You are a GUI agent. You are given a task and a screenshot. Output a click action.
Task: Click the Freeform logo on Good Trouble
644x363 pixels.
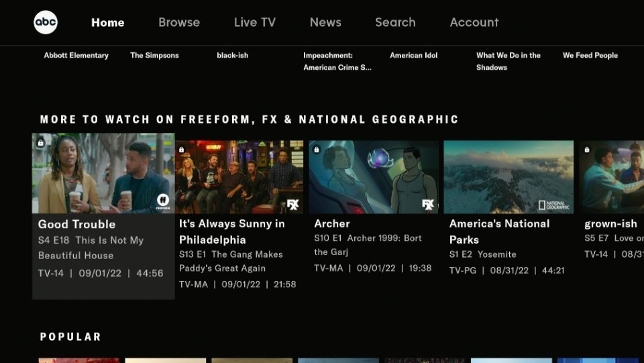(x=163, y=201)
